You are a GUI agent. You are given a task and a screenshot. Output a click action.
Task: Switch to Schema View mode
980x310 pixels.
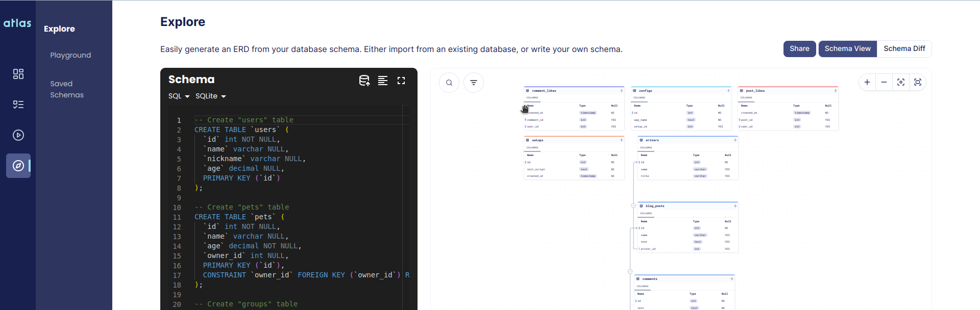(x=847, y=49)
